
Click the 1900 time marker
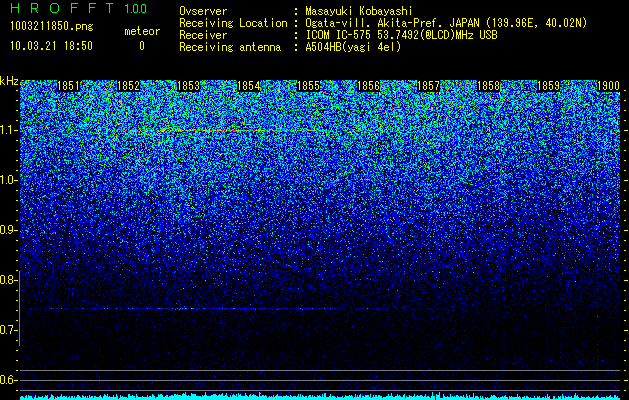point(609,86)
